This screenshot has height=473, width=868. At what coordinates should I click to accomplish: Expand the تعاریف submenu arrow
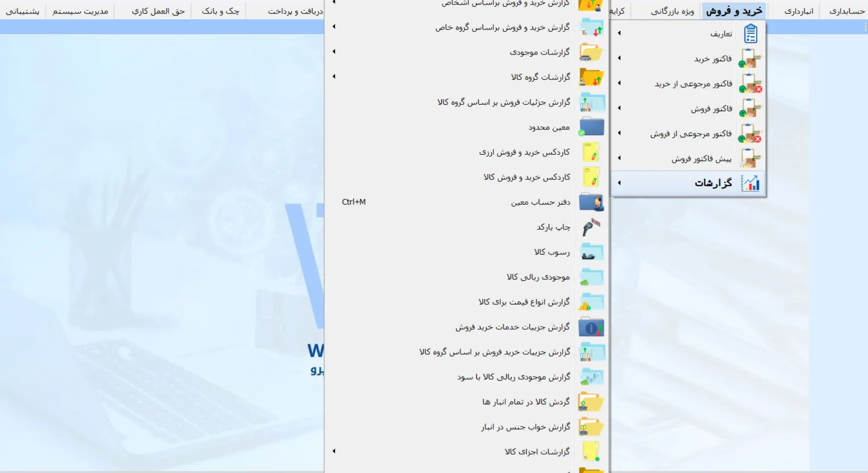point(619,33)
